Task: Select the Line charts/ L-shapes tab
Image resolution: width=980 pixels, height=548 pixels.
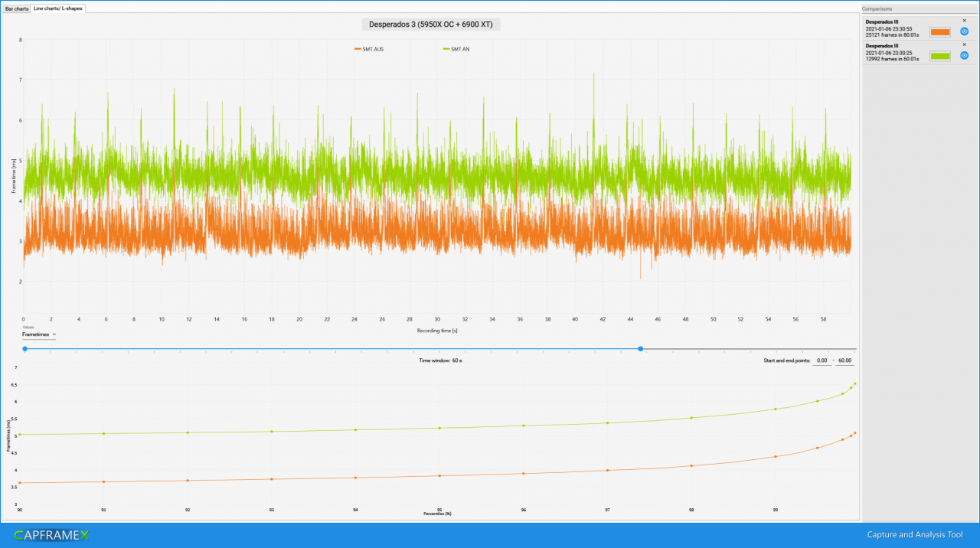Action: 58,8
